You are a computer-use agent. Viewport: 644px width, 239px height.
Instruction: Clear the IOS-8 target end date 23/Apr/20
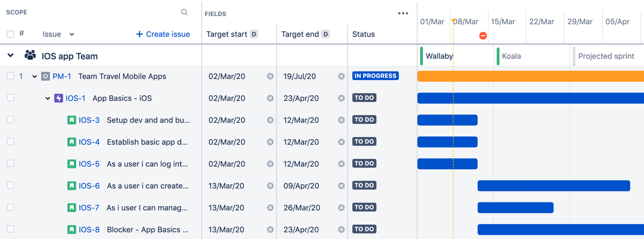[x=341, y=230]
